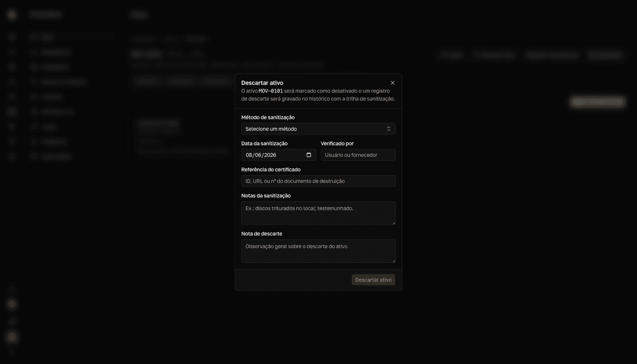Viewport: 637px width, 364px height.
Task: Close the Descartar ativo dialog
Action: click(393, 83)
